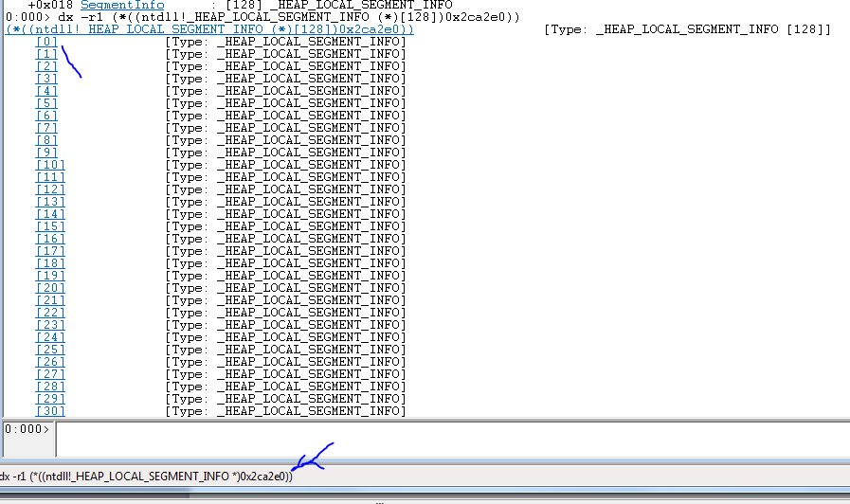Open array element [5] link
Image resolution: width=850 pixels, height=504 pixels.
tap(46, 103)
